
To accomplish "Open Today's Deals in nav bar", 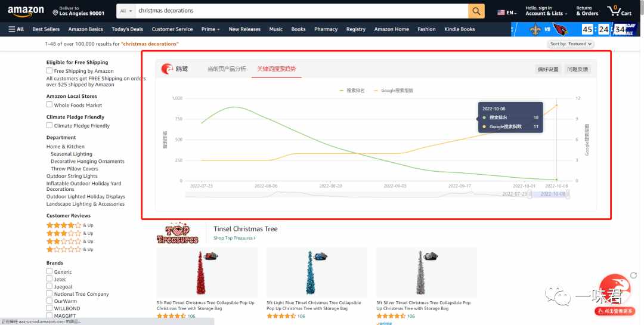I will point(128,29).
